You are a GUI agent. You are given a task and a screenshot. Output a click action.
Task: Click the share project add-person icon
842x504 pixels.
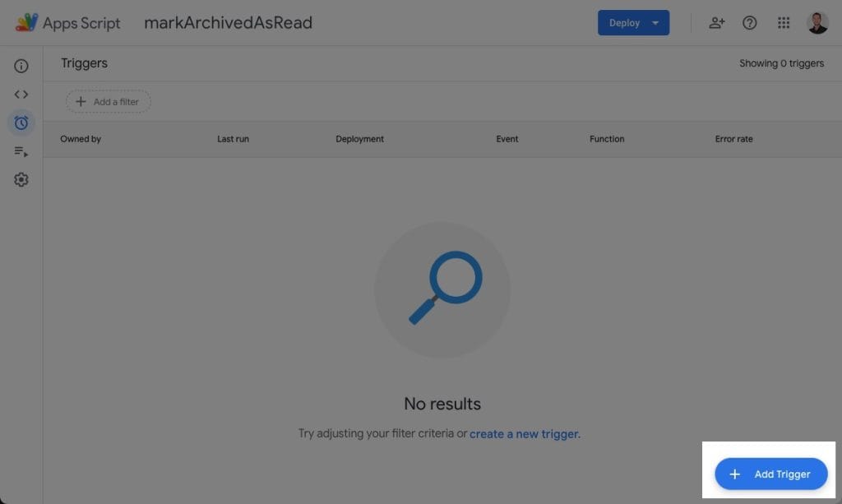coord(716,22)
